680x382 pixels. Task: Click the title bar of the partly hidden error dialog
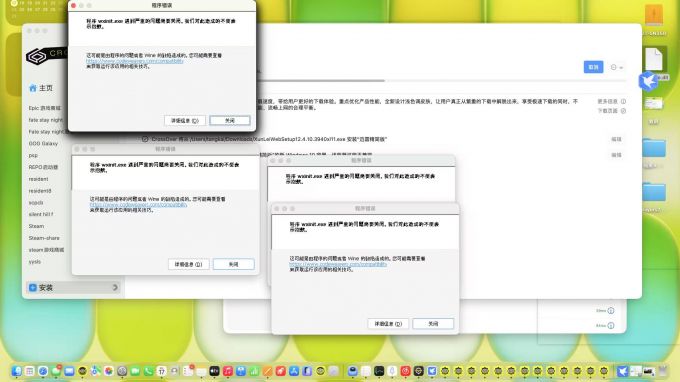click(x=361, y=160)
